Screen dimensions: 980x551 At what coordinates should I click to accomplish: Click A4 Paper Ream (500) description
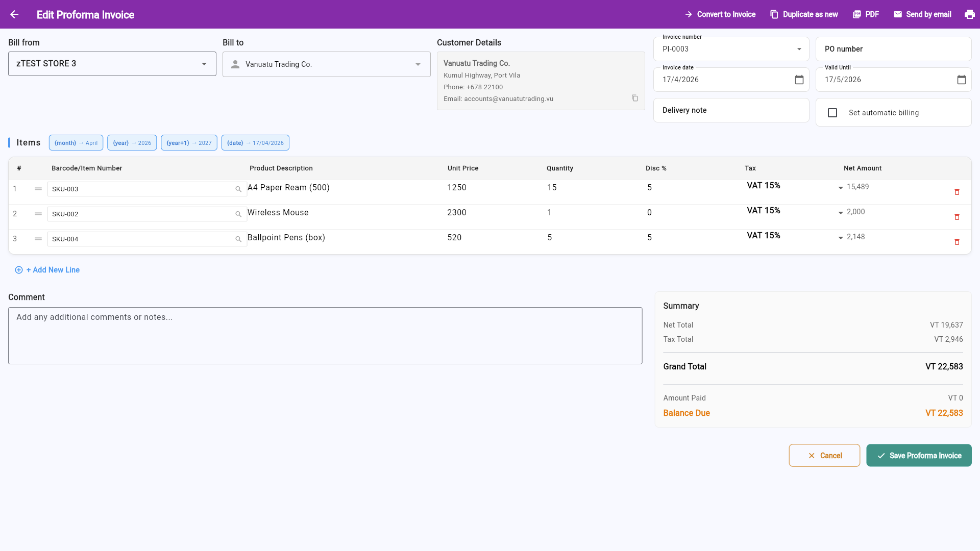coord(288,188)
